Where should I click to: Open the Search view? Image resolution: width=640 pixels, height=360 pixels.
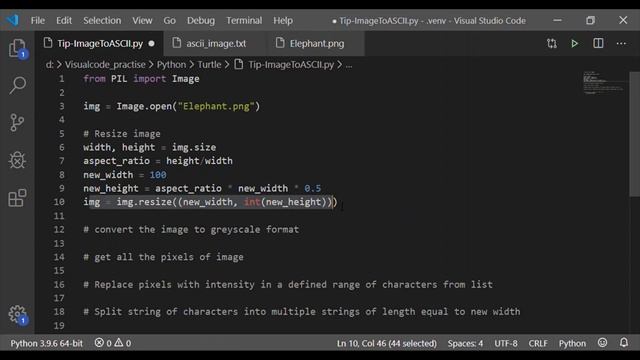pyautogui.click(x=17, y=85)
